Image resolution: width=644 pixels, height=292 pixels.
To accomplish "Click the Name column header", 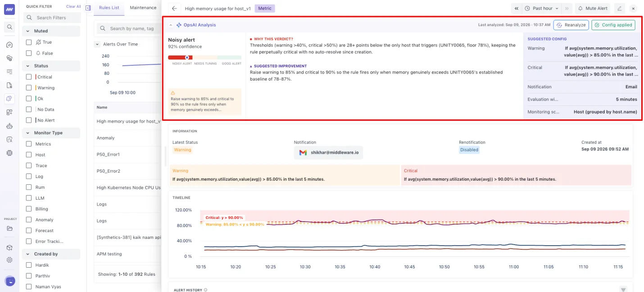I will (x=102, y=107).
